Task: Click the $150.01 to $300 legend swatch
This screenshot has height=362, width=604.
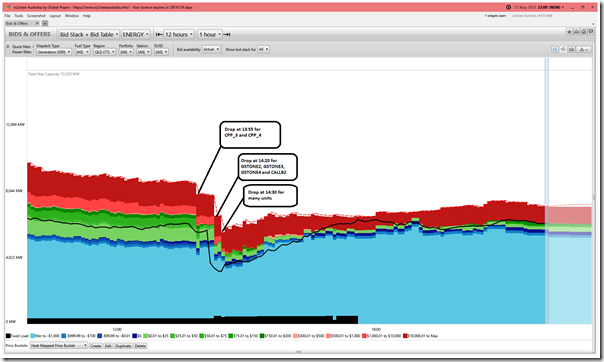Action: [262, 336]
